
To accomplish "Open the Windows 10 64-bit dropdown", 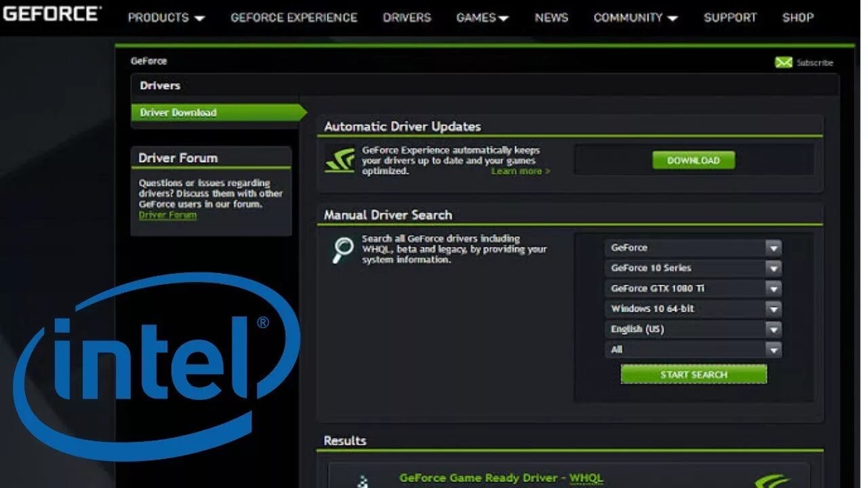I will pyautogui.click(x=692, y=309).
